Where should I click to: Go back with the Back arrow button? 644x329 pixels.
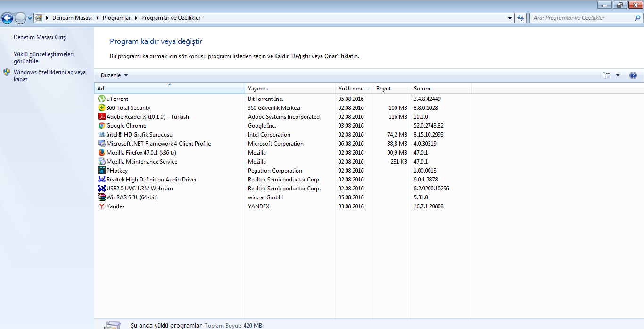click(x=8, y=18)
